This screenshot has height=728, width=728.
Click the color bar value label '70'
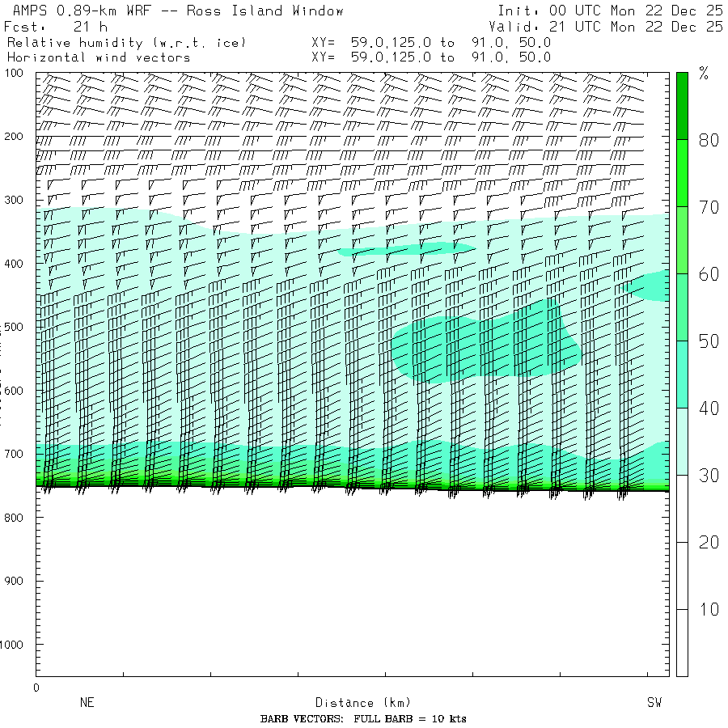[709, 207]
